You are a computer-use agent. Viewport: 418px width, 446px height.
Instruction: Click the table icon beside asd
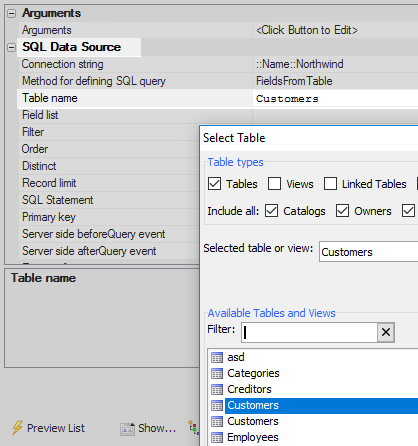[217, 357]
